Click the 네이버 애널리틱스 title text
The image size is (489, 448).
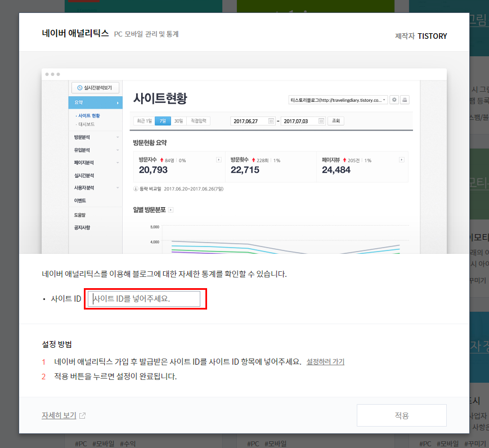click(x=75, y=33)
